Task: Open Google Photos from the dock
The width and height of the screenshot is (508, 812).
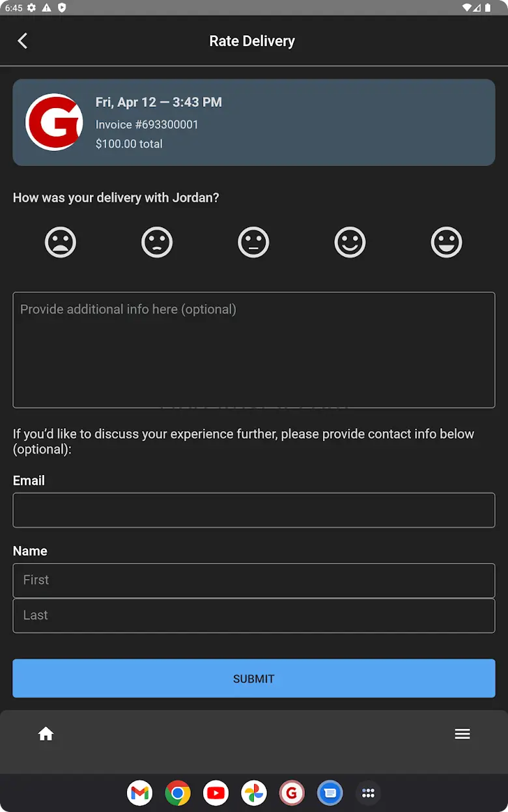Action: [254, 793]
